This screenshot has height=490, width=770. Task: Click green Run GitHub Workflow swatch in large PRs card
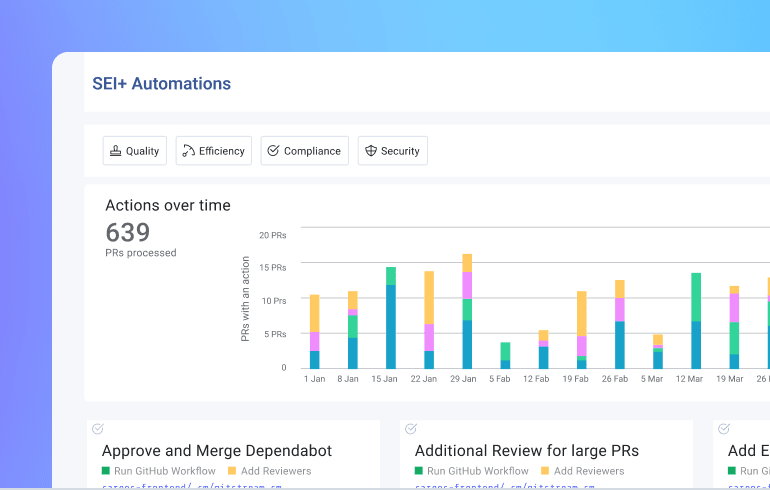click(418, 471)
